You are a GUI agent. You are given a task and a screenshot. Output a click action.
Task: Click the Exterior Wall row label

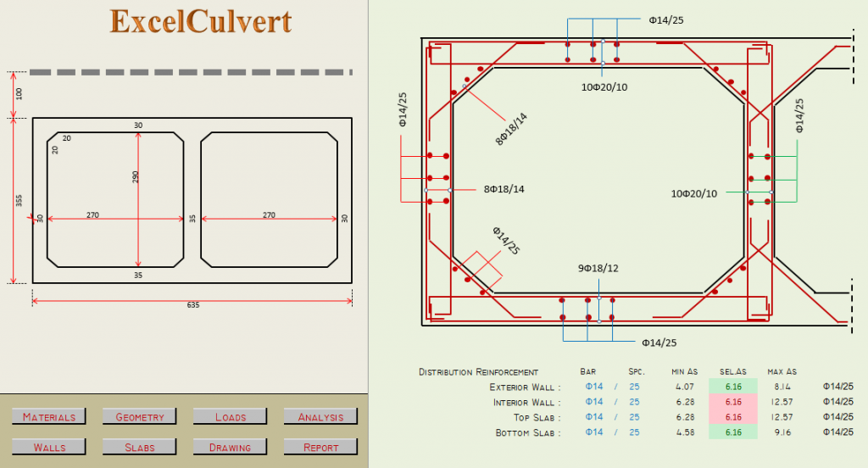525,387
